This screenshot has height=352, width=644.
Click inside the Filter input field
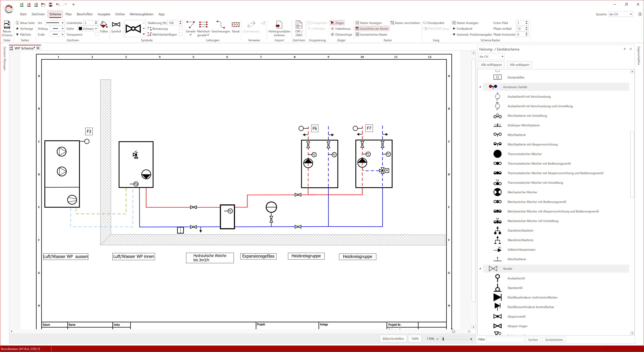point(505,339)
